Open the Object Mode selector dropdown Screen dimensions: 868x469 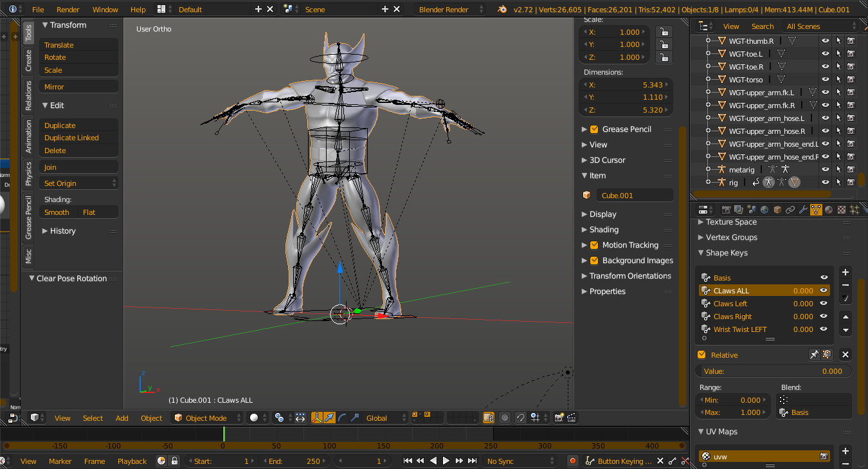click(208, 418)
